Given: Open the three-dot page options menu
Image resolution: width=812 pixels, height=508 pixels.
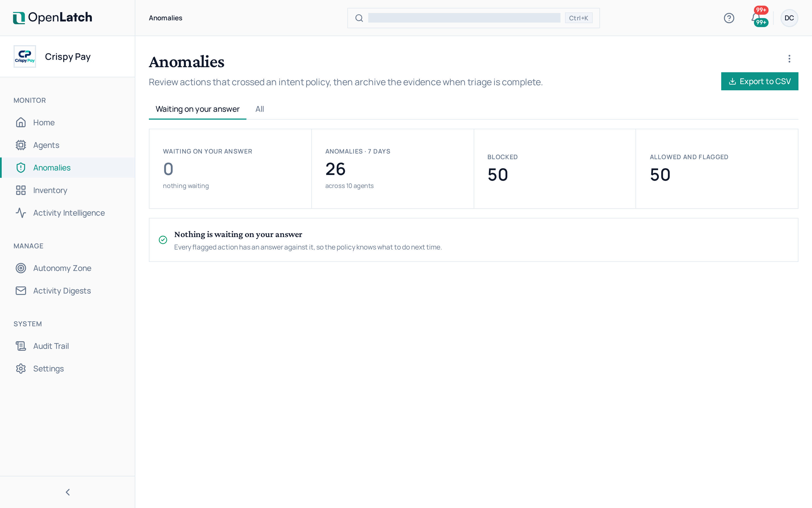Looking at the screenshot, I should [x=789, y=59].
